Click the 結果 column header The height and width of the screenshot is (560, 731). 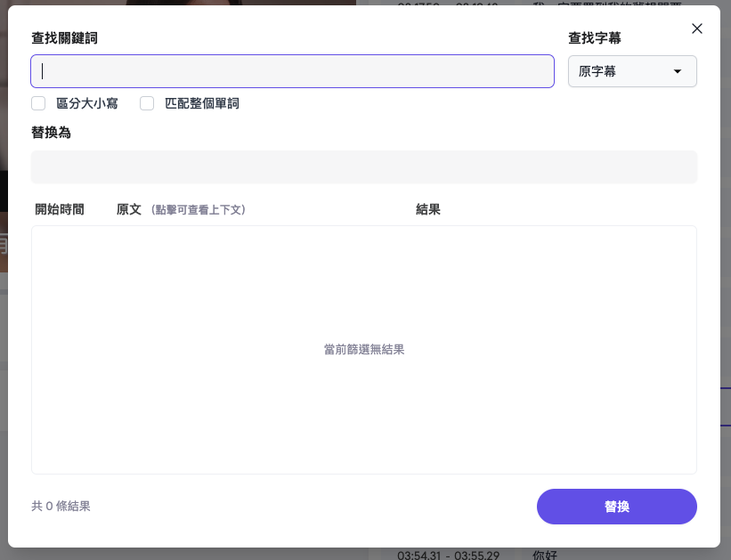pos(428,209)
